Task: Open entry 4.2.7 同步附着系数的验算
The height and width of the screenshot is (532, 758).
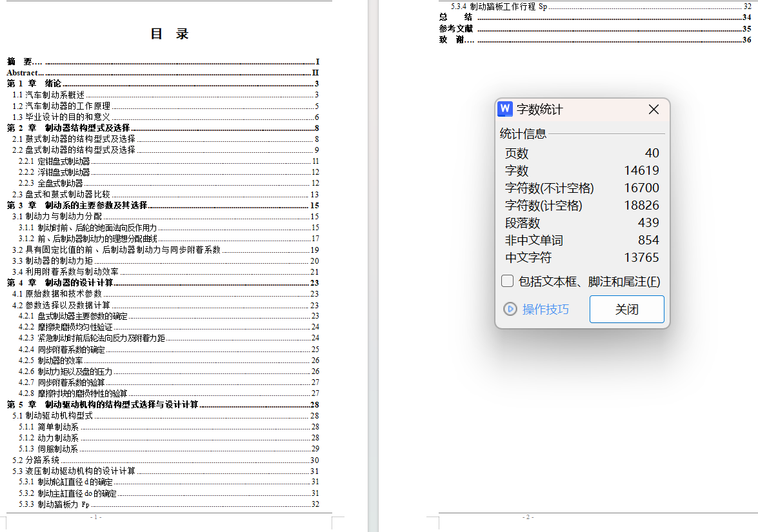Action: tap(169, 382)
